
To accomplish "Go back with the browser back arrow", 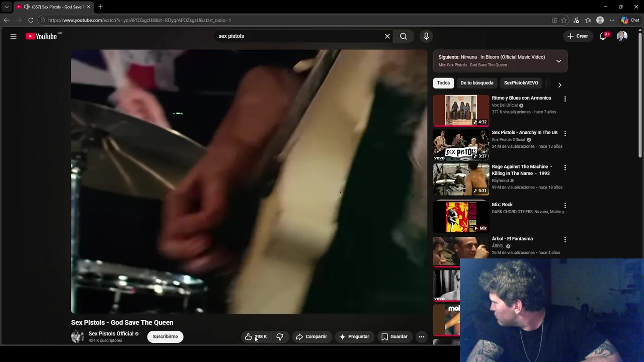I will [x=7, y=20].
